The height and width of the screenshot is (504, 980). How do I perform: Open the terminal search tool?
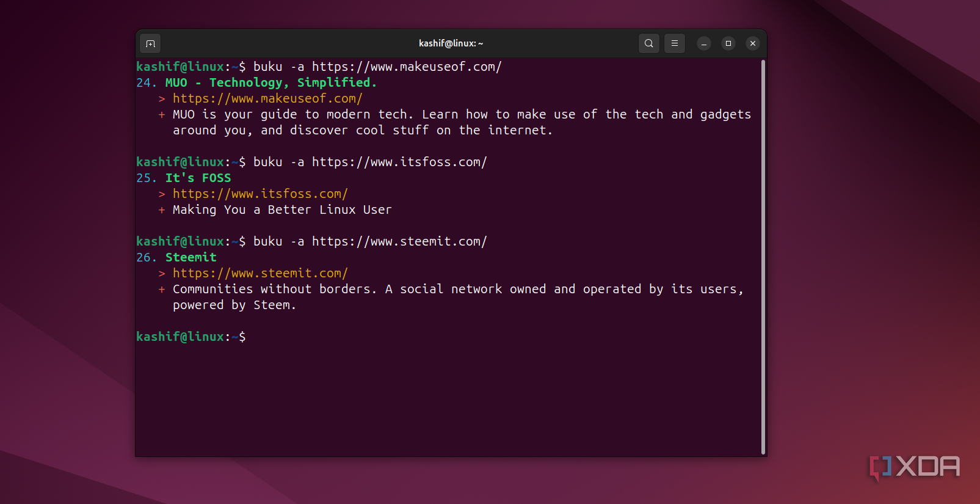coord(649,43)
